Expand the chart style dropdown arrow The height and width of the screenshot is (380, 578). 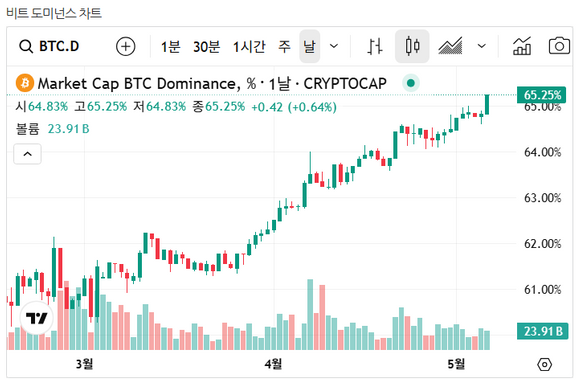(481, 46)
